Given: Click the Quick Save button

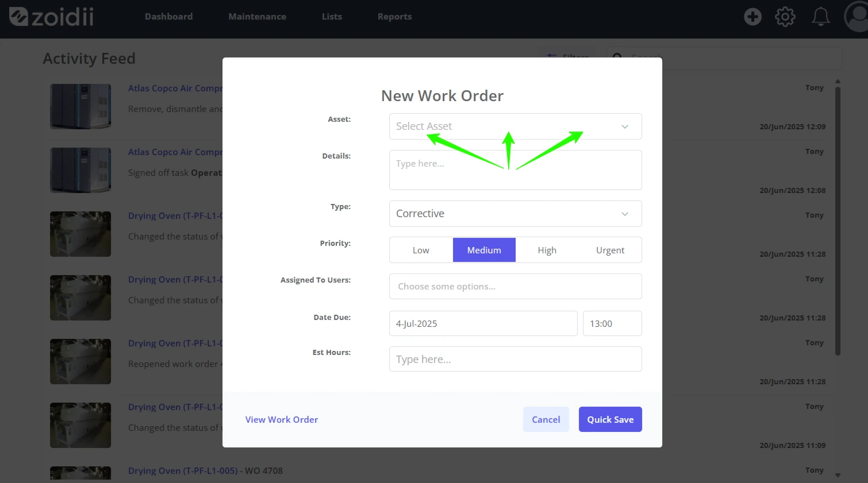Looking at the screenshot, I should 610,419.
